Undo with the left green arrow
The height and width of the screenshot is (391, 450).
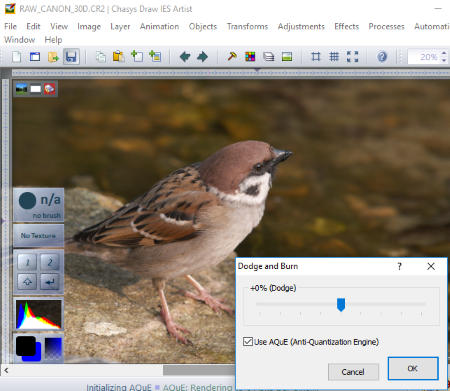click(185, 57)
